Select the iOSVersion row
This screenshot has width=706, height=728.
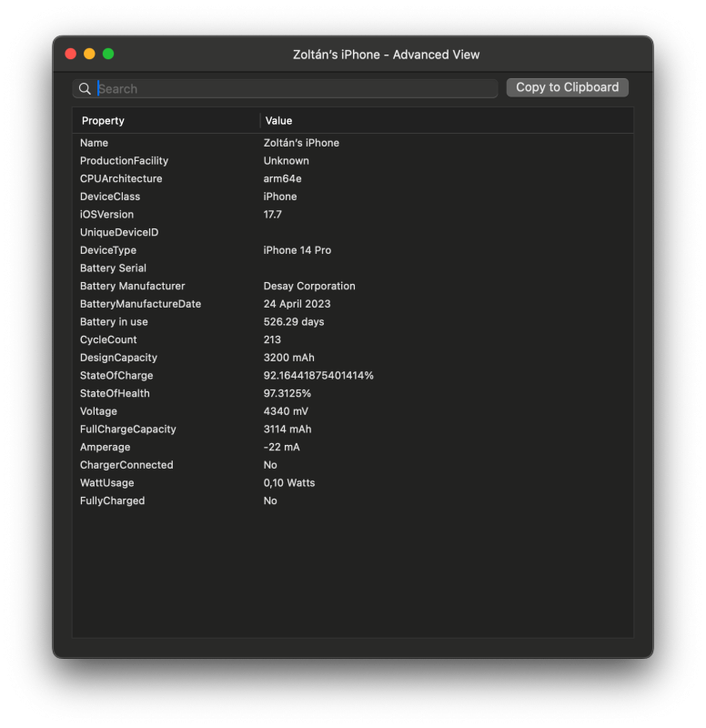tap(353, 215)
